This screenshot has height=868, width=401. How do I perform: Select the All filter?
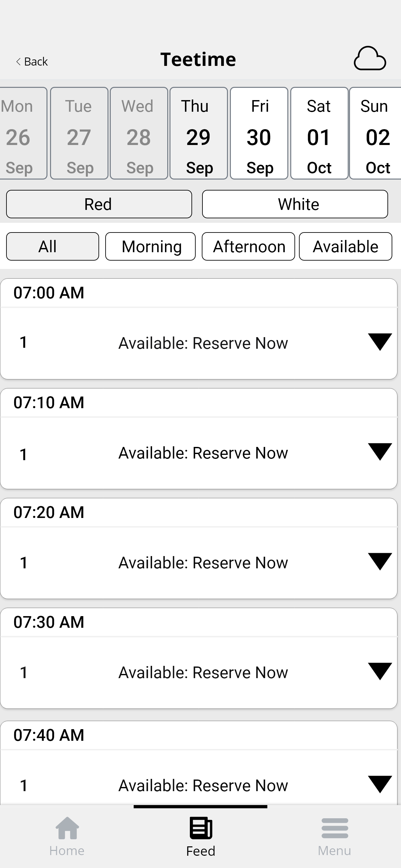(53, 246)
